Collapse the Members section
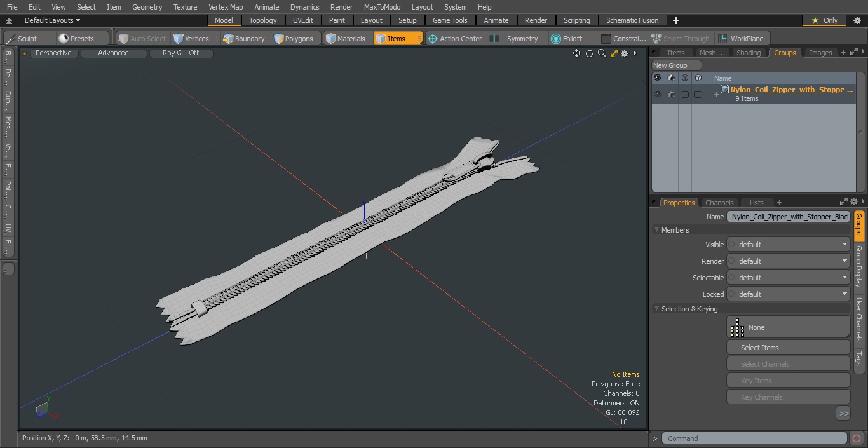This screenshot has width=868, height=448. point(656,230)
